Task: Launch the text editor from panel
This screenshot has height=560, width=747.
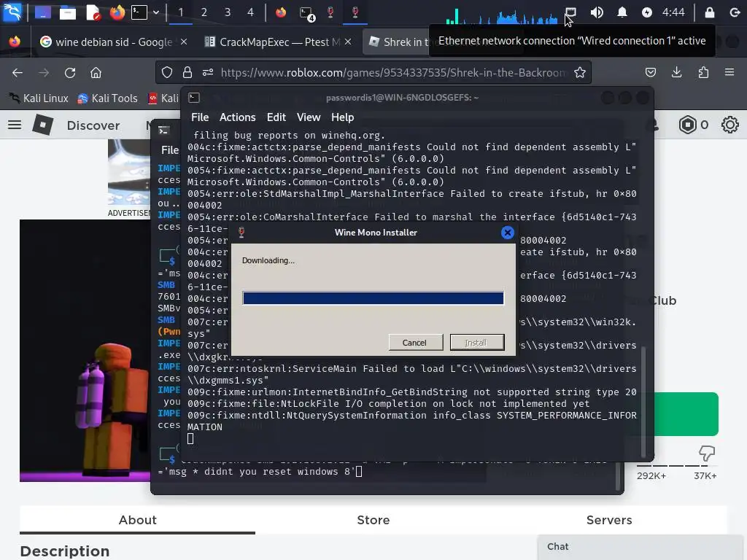Action: pos(93,12)
